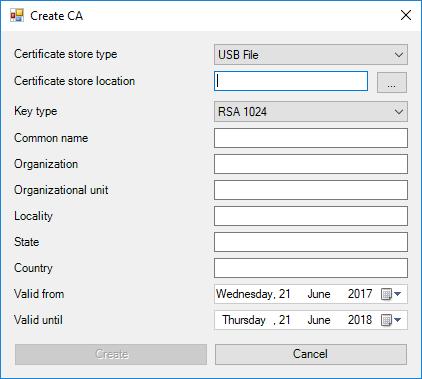Open the Valid from calendar picker icon

pyautogui.click(x=391, y=294)
